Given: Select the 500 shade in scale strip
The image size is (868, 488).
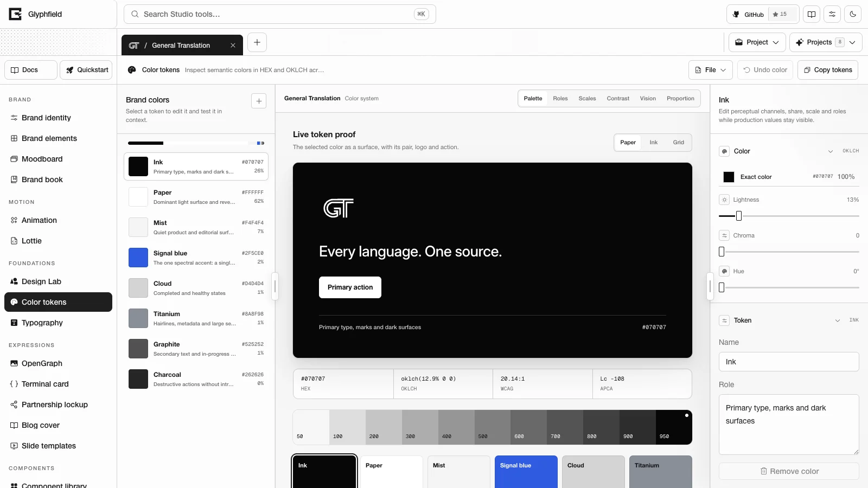Looking at the screenshot, I should (x=492, y=427).
